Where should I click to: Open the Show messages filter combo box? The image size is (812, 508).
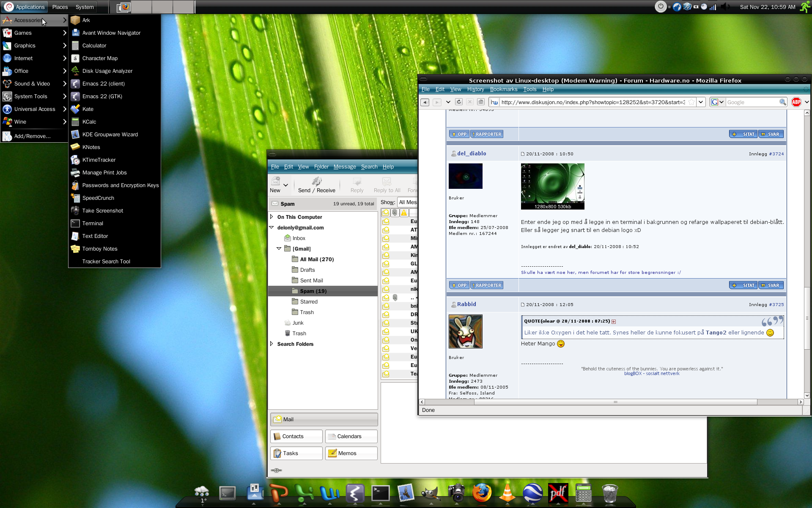407,202
